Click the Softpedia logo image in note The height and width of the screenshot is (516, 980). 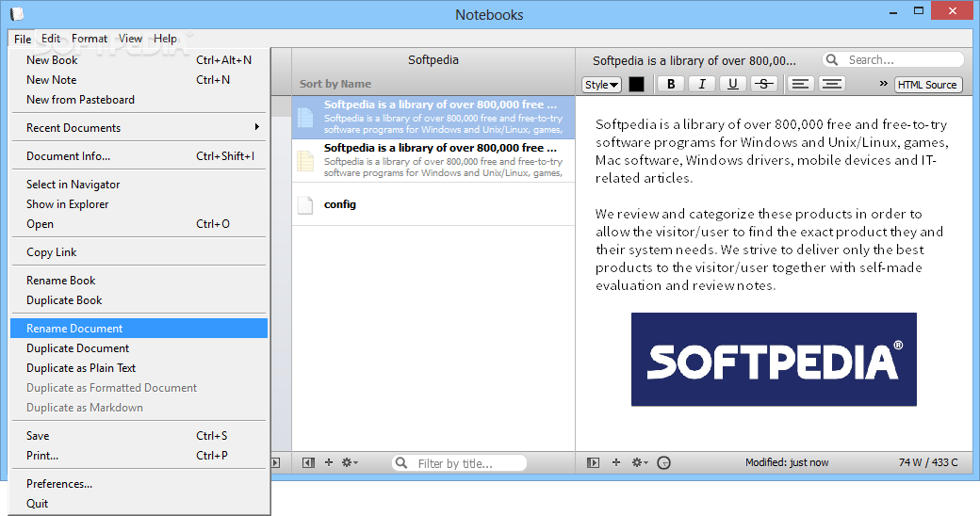coord(774,359)
